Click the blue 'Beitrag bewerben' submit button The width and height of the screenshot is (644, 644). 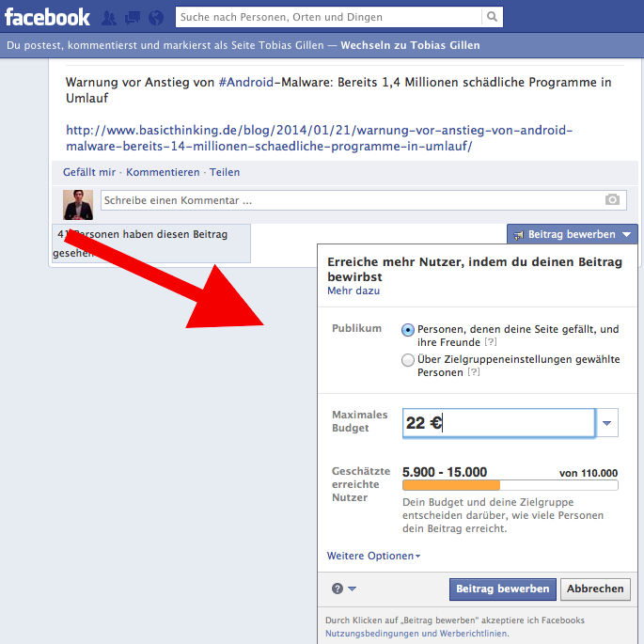coord(502,589)
